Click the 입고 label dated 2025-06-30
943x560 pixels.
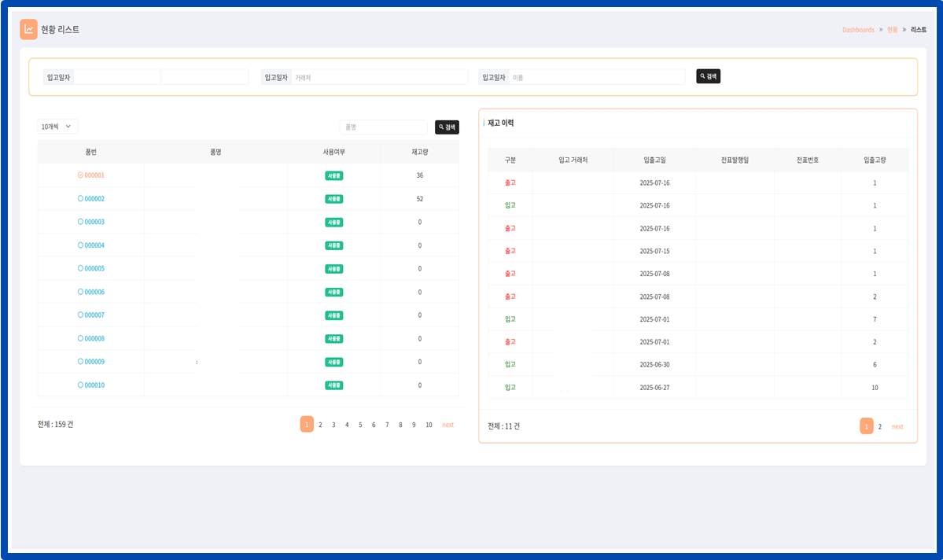coord(510,365)
